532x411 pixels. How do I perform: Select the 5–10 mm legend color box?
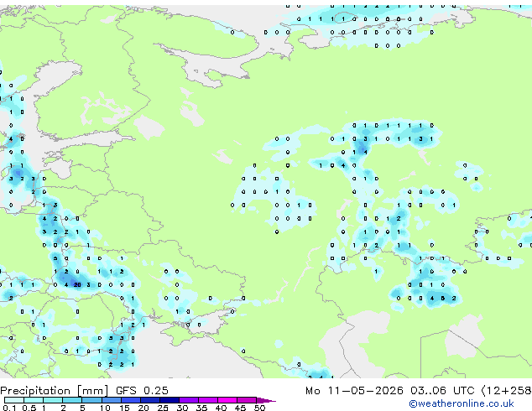[91, 400]
